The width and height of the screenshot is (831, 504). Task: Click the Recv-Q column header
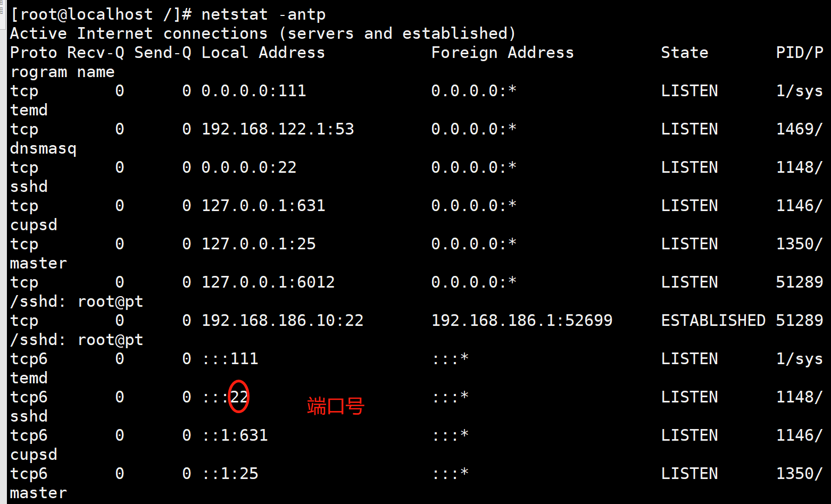point(96,53)
